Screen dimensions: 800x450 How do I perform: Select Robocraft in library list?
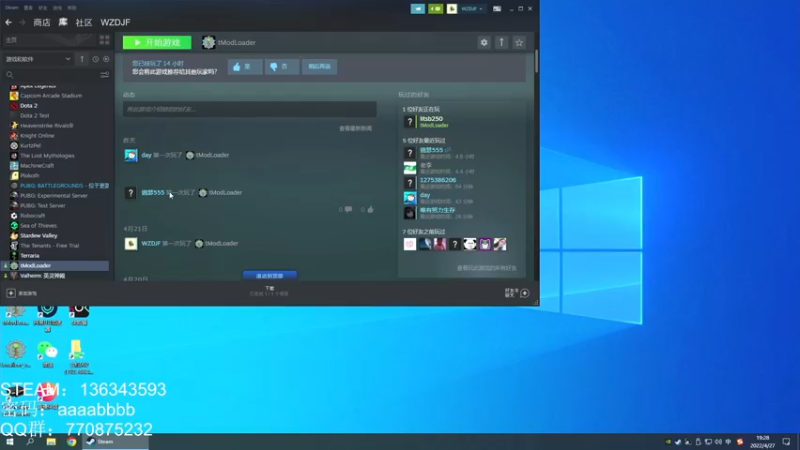tap(32, 216)
